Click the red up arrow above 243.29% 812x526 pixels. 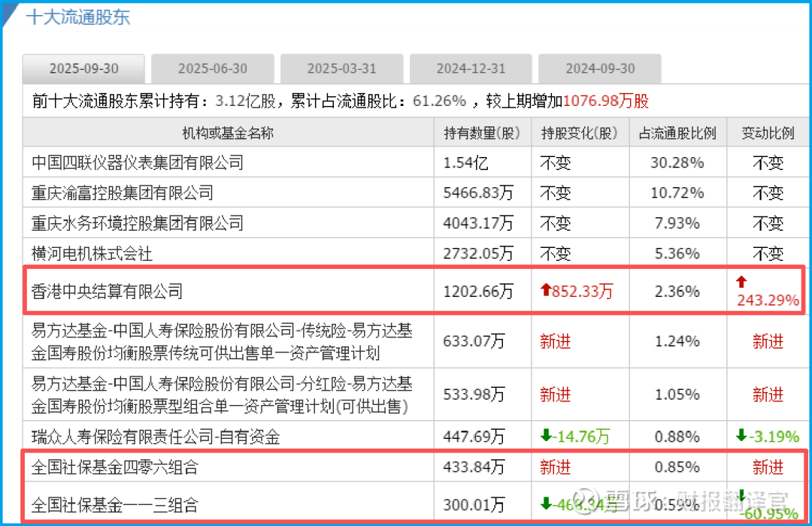(741, 282)
